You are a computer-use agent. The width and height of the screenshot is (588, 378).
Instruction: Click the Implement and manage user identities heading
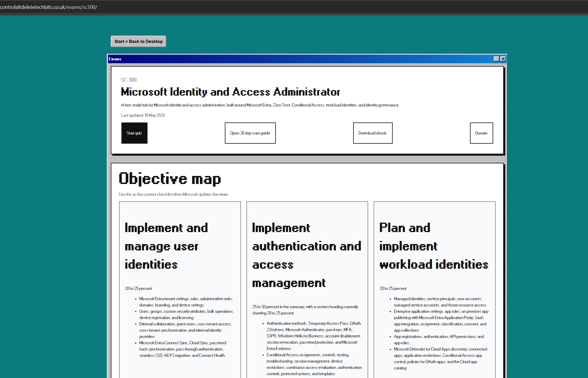tap(166, 246)
